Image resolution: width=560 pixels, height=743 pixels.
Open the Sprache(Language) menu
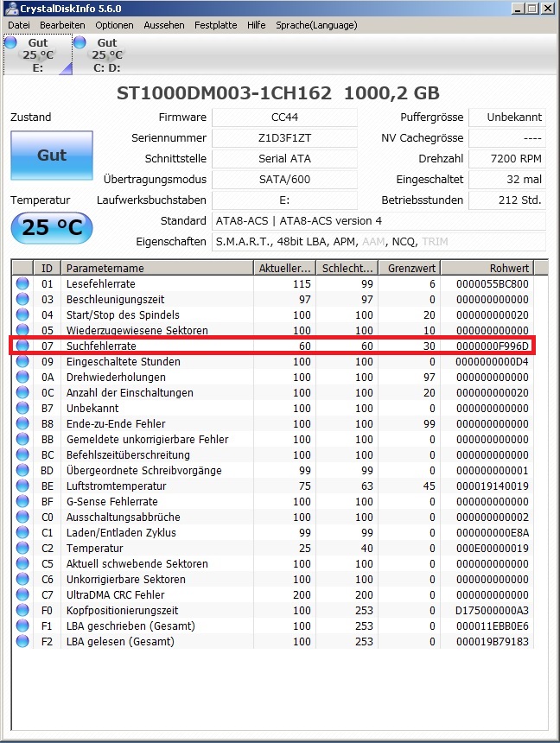point(317,25)
